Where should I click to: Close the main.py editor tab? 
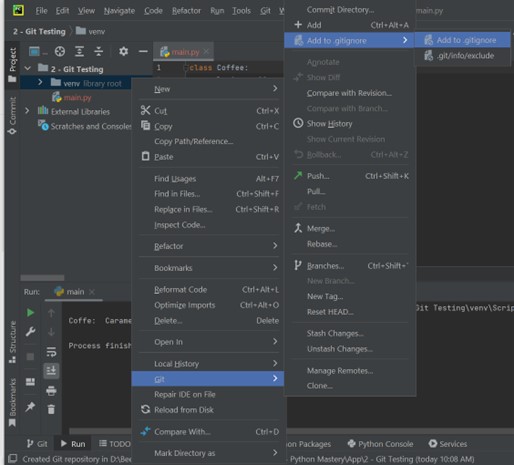point(207,52)
